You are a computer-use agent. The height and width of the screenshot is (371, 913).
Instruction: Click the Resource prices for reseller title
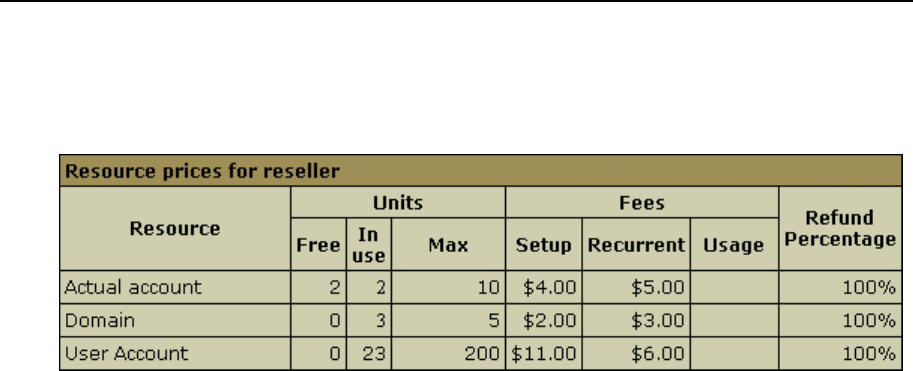[202, 171]
